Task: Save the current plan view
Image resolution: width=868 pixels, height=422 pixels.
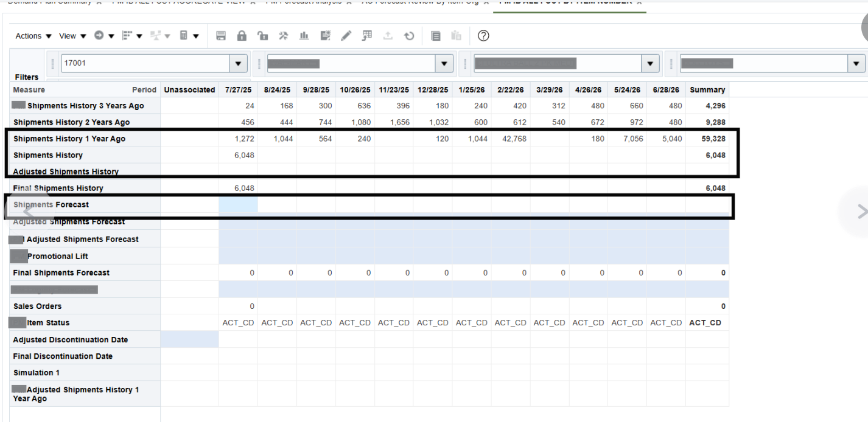Action: pyautogui.click(x=221, y=35)
